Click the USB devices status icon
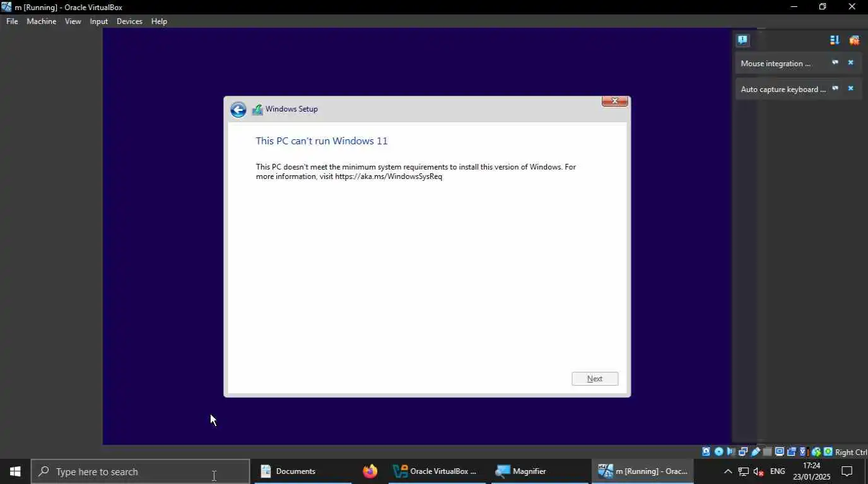The image size is (868, 484). click(755, 452)
